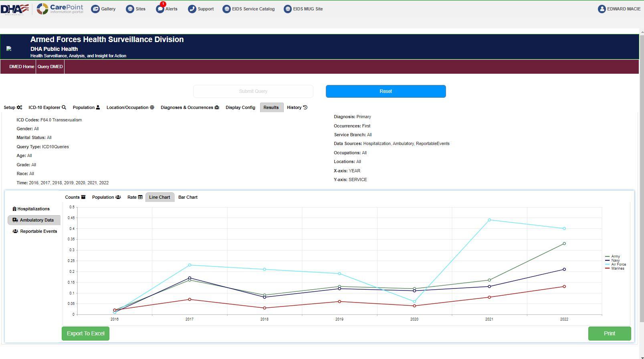Click the Gallery icon in top navigation
The height and width of the screenshot is (359, 644).
click(x=95, y=9)
